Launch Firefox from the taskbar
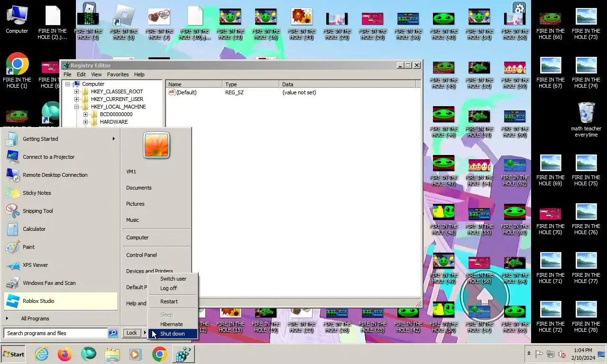The image size is (607, 364). click(x=65, y=354)
